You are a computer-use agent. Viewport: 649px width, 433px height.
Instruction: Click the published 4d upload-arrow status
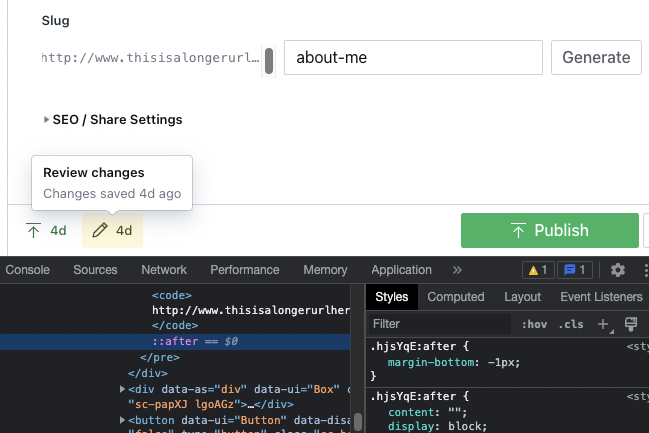[46, 231]
